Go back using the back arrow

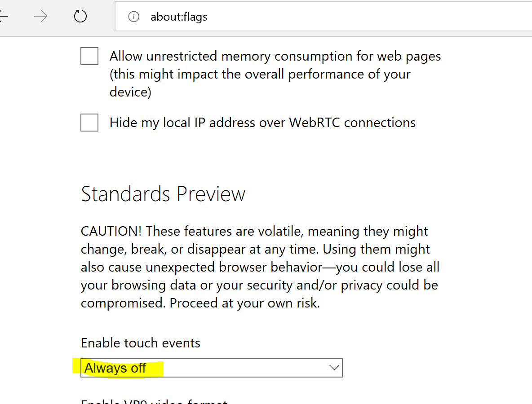click(x=4, y=17)
